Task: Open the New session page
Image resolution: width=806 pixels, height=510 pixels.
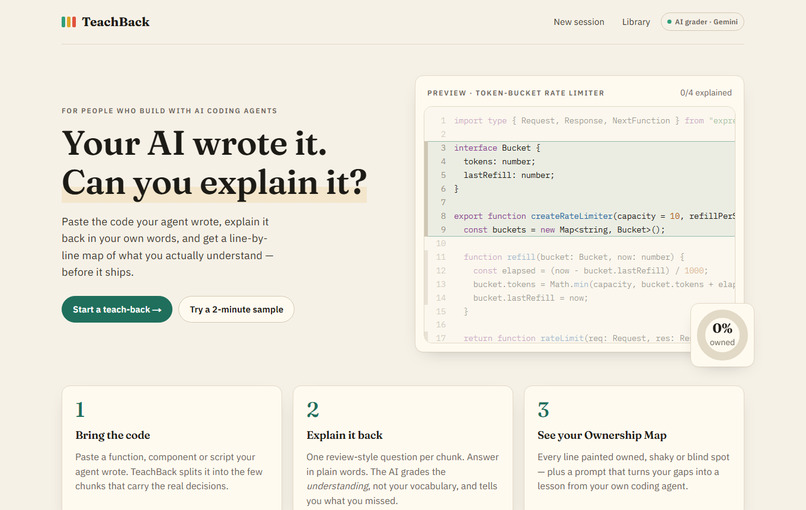Action: tap(579, 22)
